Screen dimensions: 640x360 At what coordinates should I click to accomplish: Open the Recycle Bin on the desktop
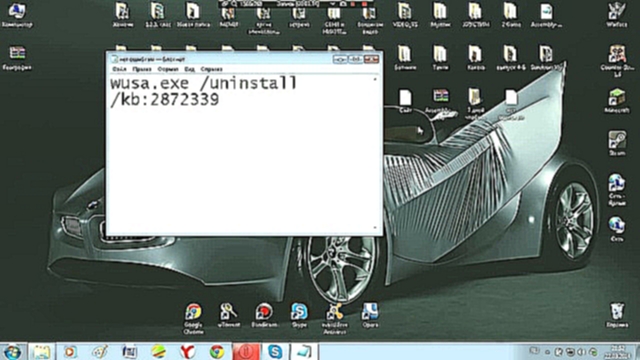[617, 315]
